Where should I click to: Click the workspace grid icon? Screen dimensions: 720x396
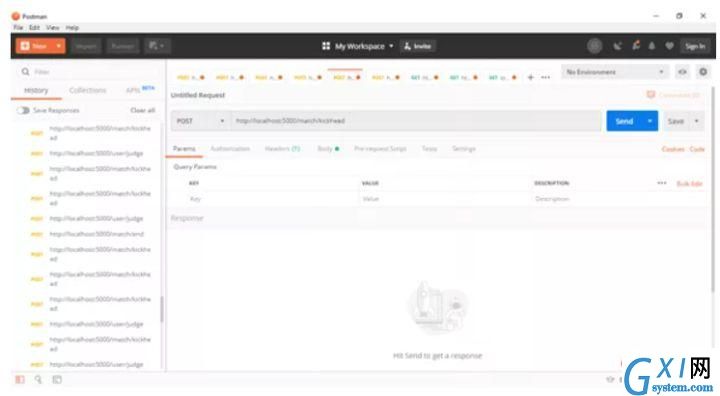click(x=326, y=46)
